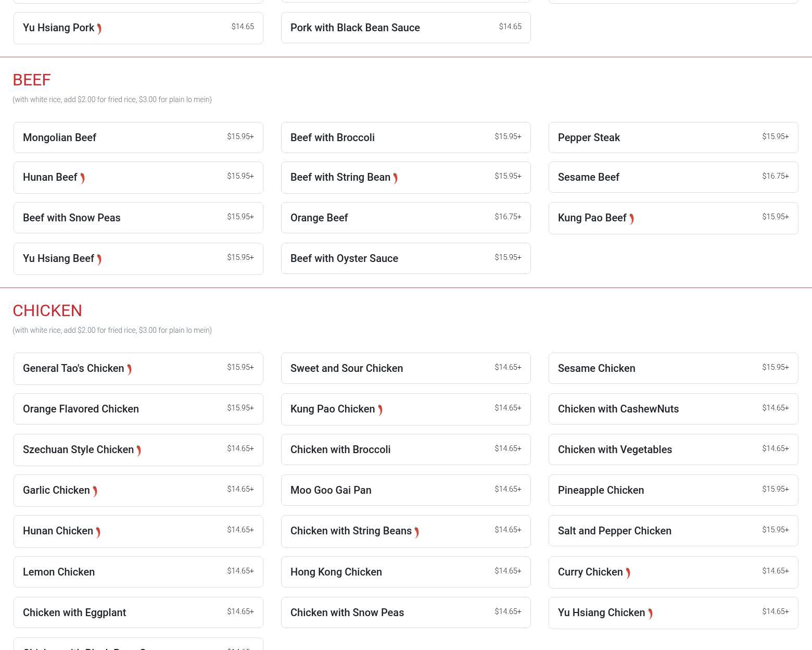812x650 pixels.
Task: Click the chili icon beside General Tao's Chicken
Action: coord(129,369)
